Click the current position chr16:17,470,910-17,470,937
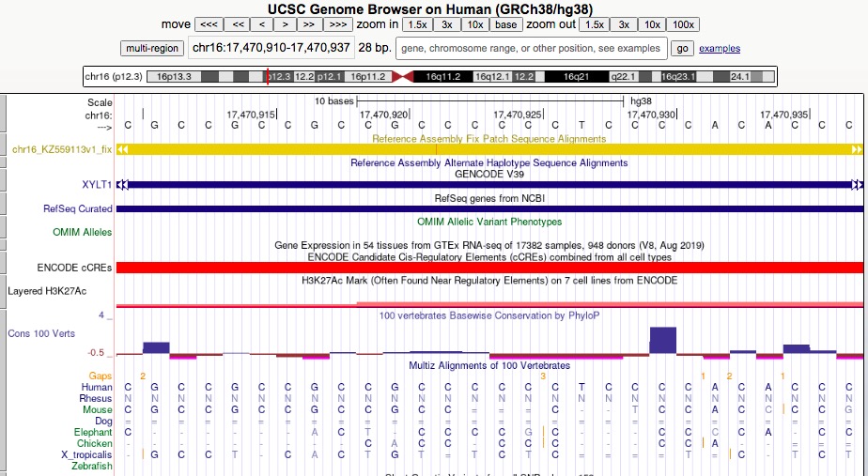This screenshot has width=868, height=476. click(x=271, y=48)
